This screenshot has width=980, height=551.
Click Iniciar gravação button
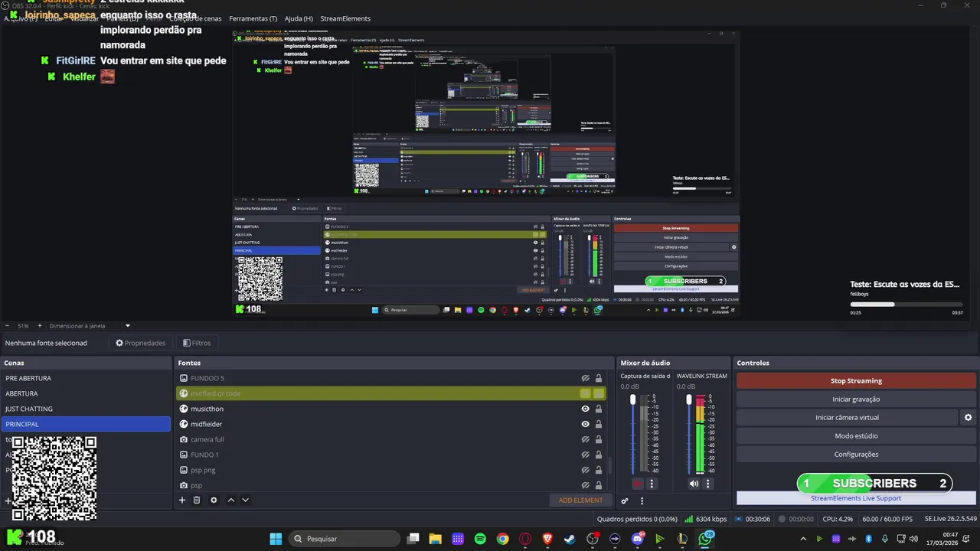tap(856, 399)
